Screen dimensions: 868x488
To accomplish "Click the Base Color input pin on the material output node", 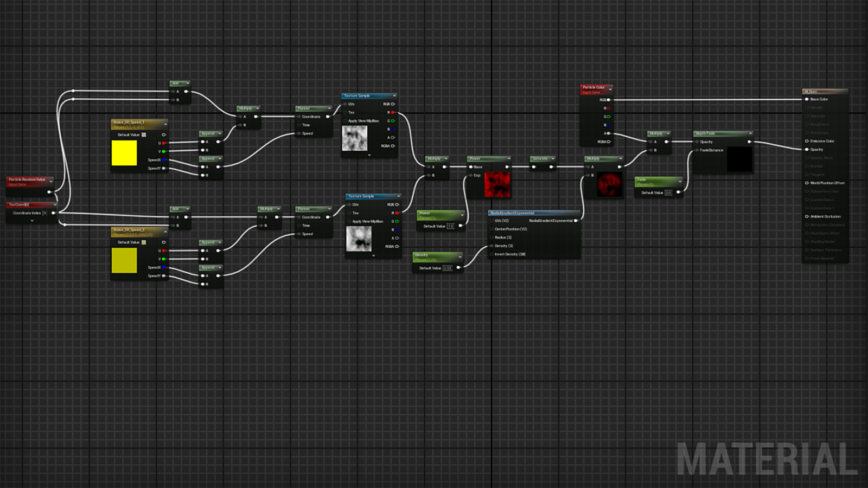I will pyautogui.click(x=807, y=99).
